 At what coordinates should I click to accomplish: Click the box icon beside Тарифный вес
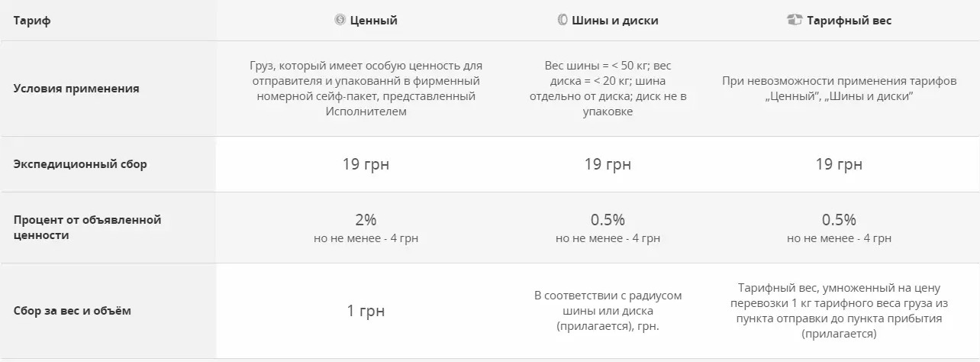click(794, 21)
